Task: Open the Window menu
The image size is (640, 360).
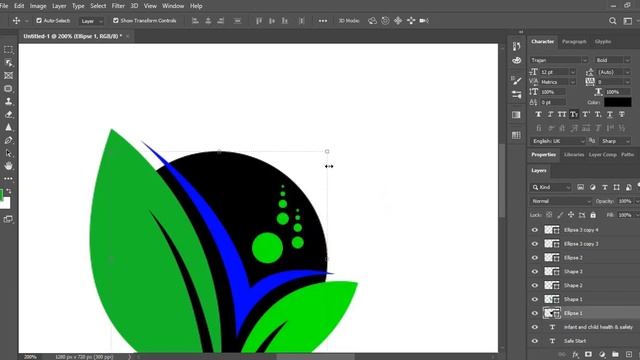Action: click(x=173, y=6)
